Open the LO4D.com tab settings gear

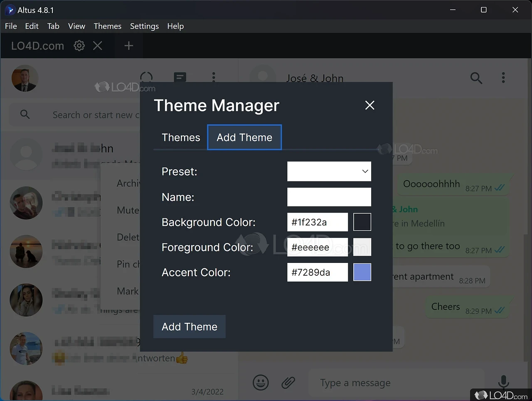[x=79, y=46]
